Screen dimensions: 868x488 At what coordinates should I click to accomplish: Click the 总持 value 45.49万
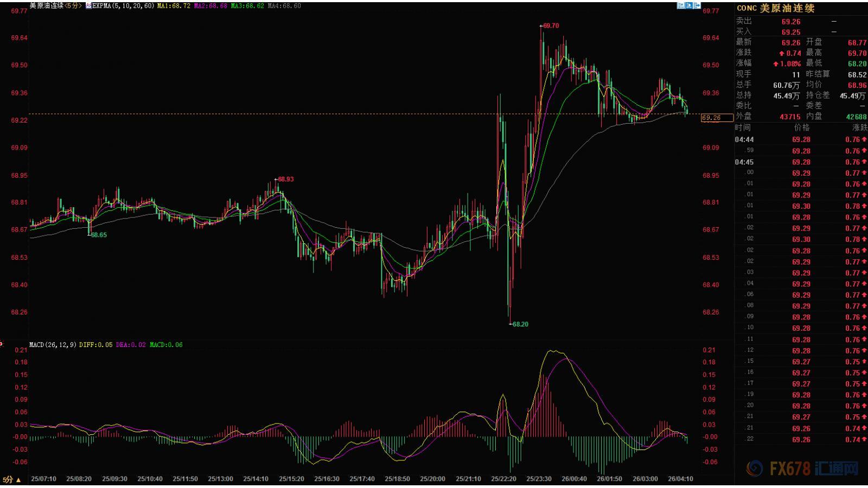pyautogui.click(x=787, y=96)
